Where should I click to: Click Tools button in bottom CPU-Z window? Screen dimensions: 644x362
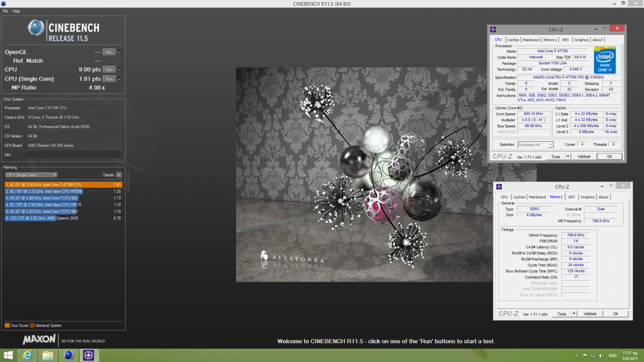point(561,314)
